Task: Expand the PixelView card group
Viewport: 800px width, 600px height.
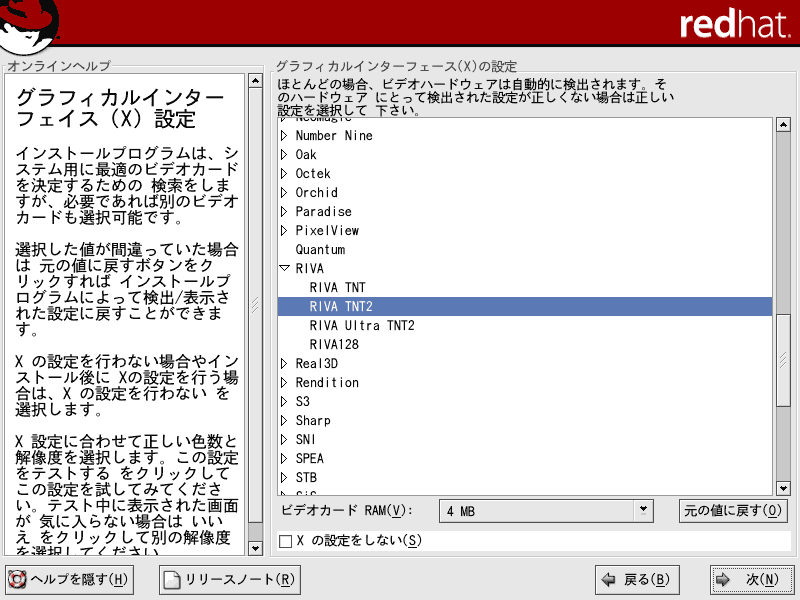Action: click(284, 231)
